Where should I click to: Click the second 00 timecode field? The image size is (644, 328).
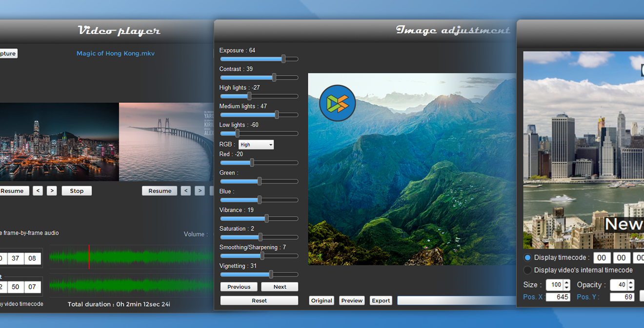(622, 258)
